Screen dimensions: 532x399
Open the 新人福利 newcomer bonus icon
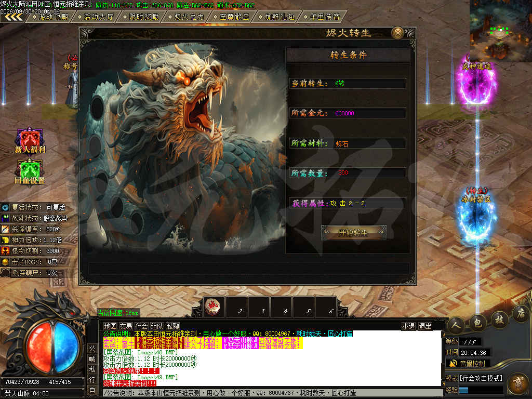[x=30, y=140]
